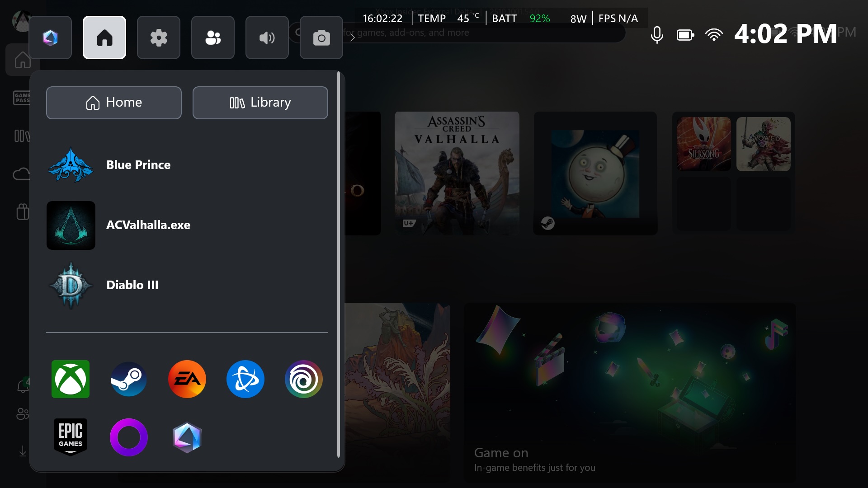Switch to Diablo III
Image resolution: width=868 pixels, height=488 pixels.
132,285
